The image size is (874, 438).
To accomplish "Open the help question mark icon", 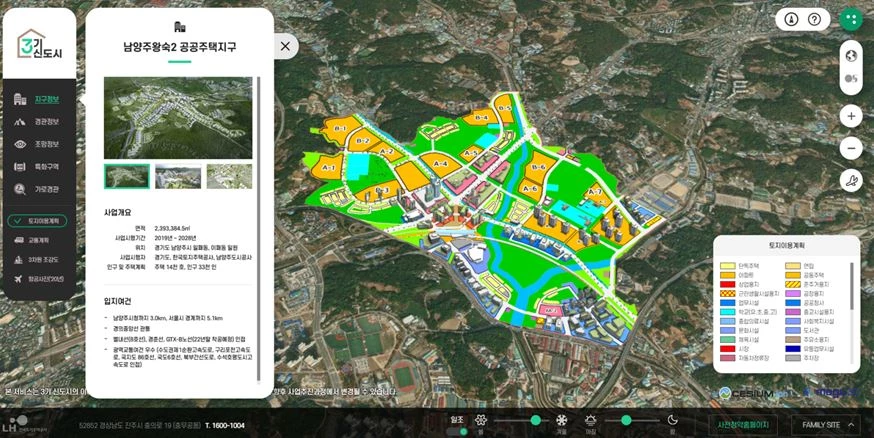I will 815,19.
